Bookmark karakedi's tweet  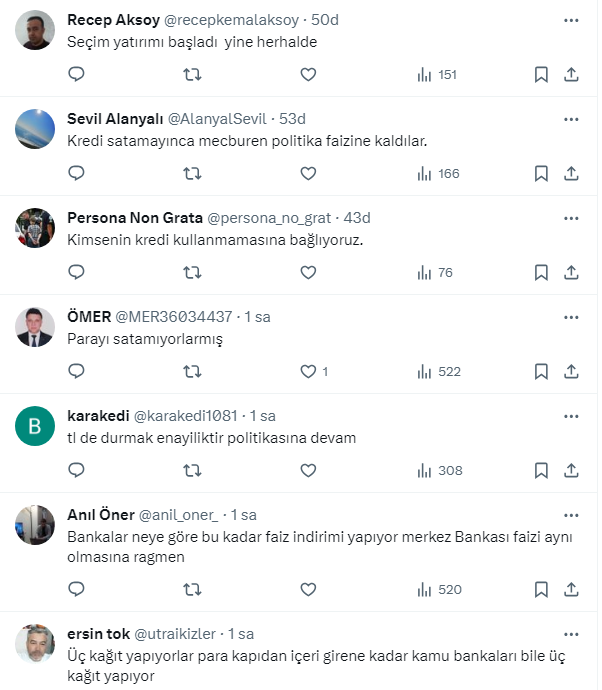tap(541, 470)
